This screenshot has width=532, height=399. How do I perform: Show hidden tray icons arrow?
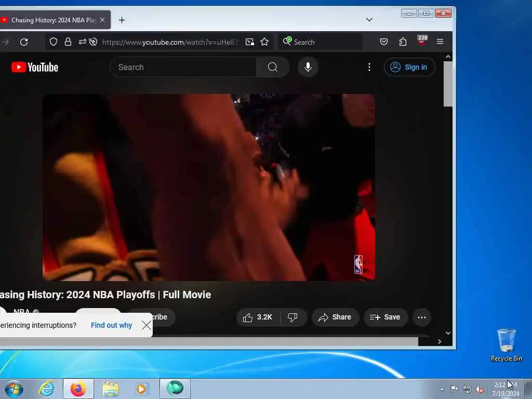pyautogui.click(x=442, y=389)
